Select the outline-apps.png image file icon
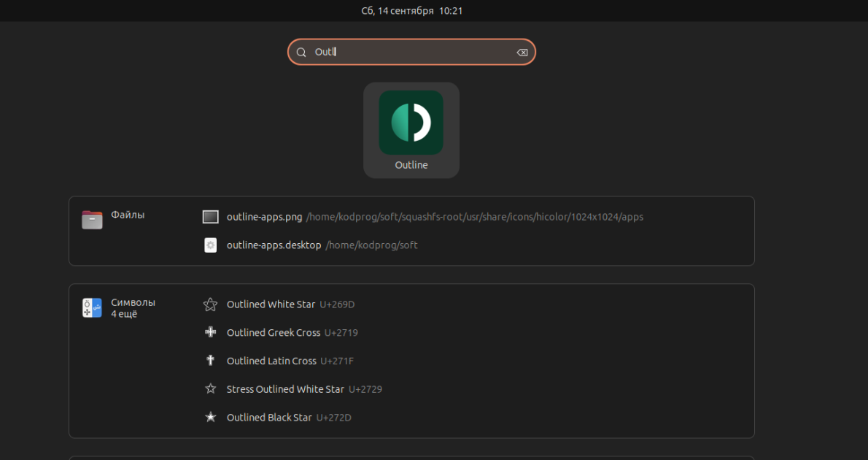Image resolution: width=868 pixels, height=460 pixels. 210,217
